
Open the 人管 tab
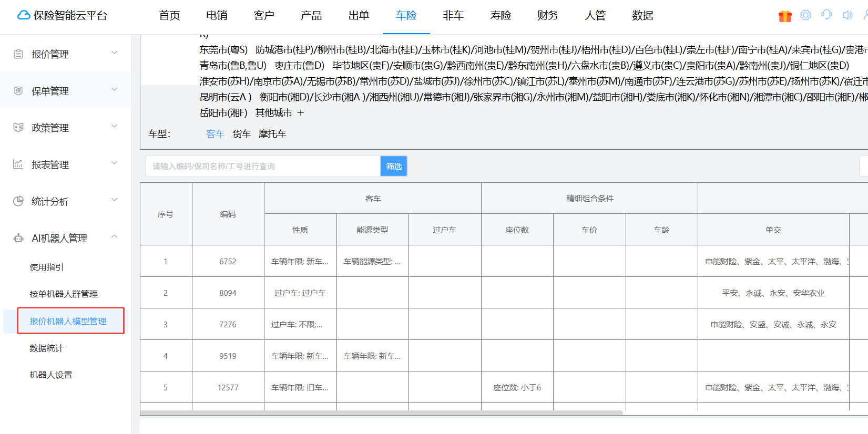tap(595, 16)
